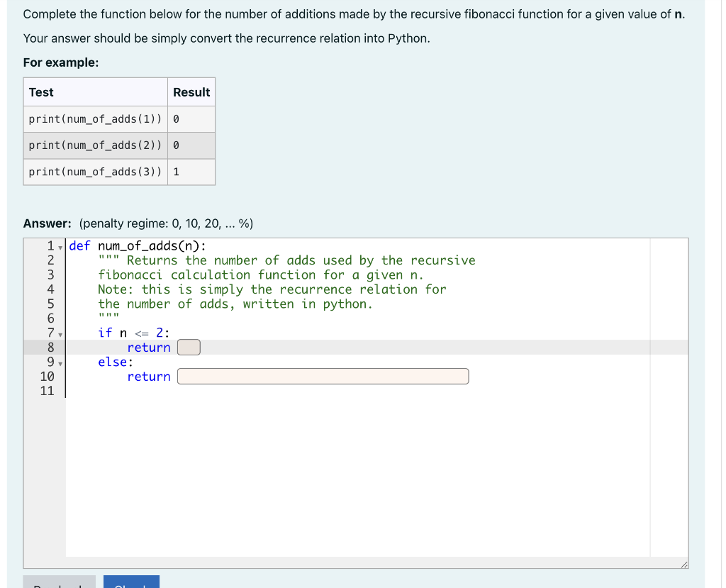
Task: Click the Test column header
Action: tap(40, 92)
